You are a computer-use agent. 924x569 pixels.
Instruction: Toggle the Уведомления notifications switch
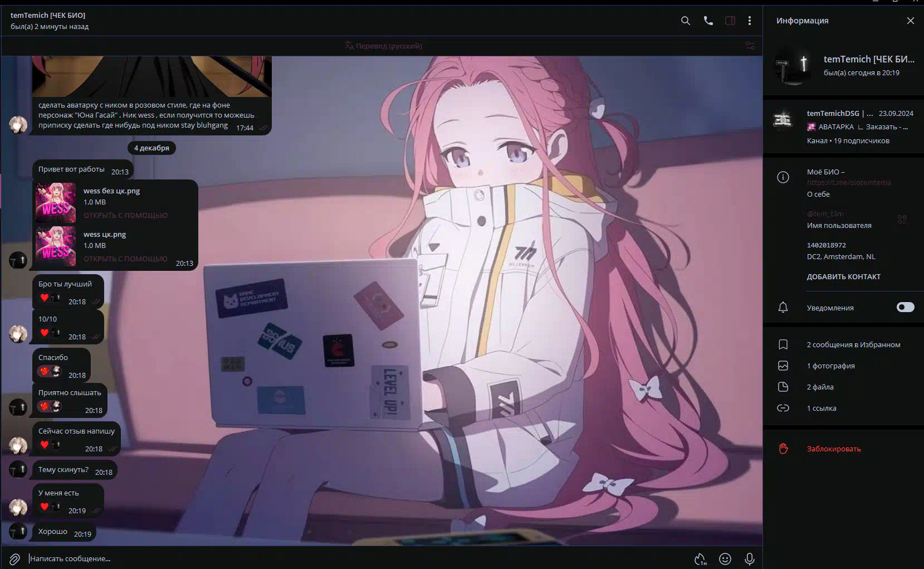click(905, 307)
